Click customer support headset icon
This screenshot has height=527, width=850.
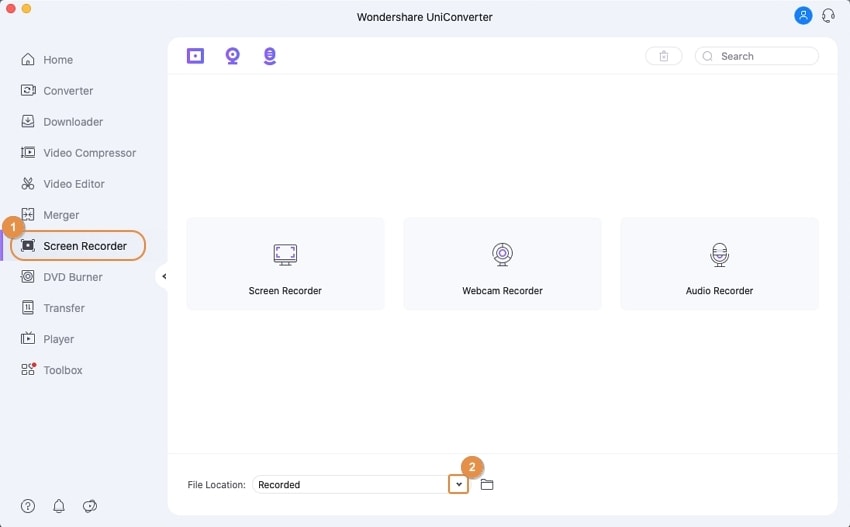click(828, 16)
